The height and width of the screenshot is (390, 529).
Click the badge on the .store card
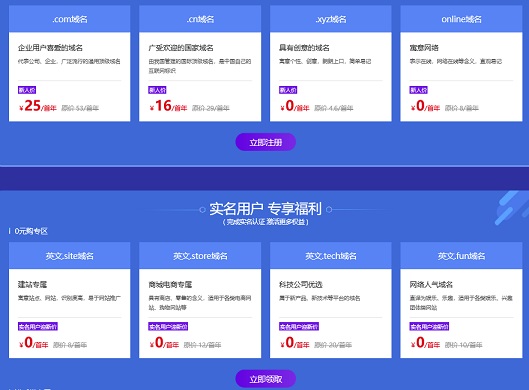168,327
